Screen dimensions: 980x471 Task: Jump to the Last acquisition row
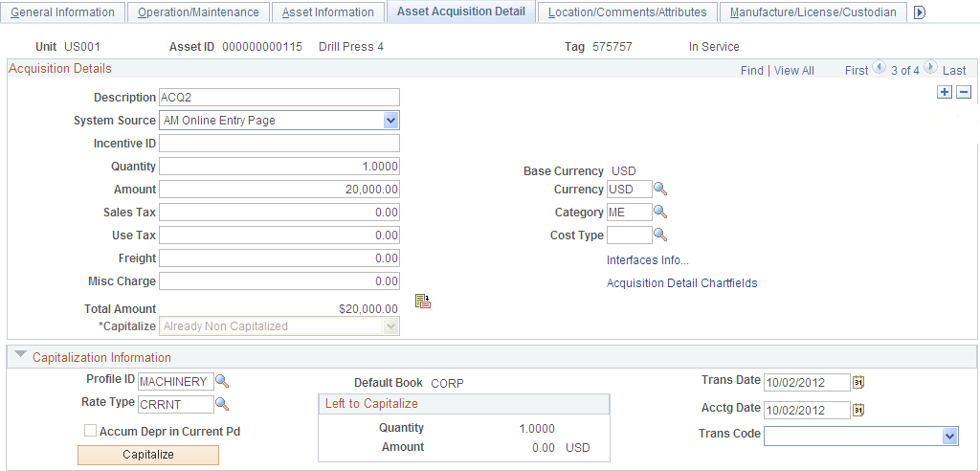pyautogui.click(x=954, y=71)
